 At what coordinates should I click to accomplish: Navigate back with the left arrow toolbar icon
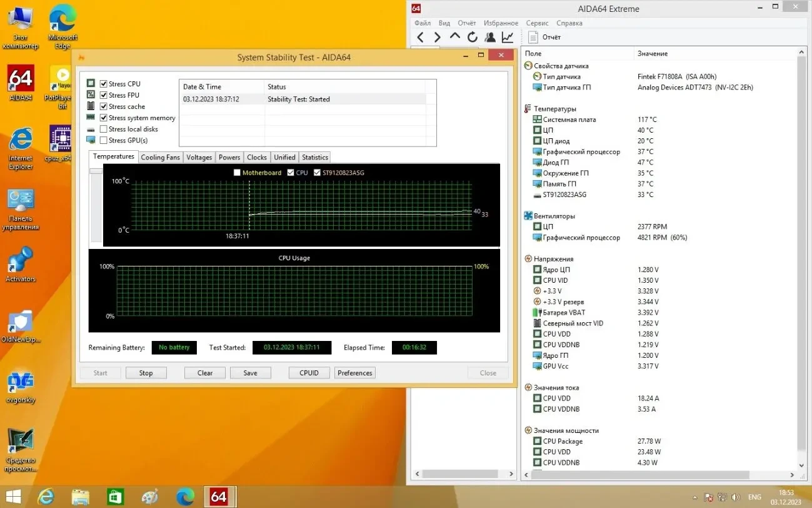pos(419,37)
